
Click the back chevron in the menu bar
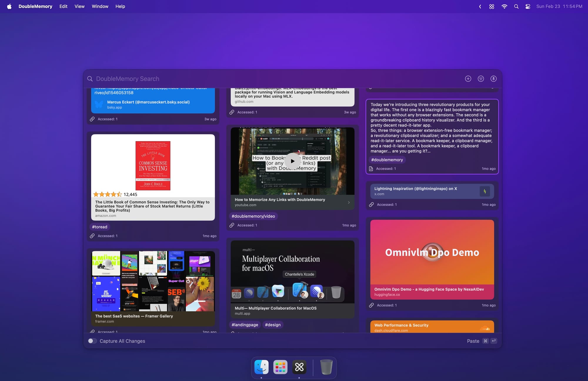[x=480, y=6]
